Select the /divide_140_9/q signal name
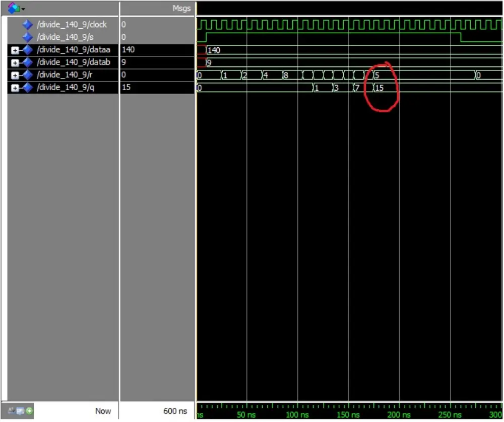Screen dimensions: 504x422 click(x=65, y=87)
